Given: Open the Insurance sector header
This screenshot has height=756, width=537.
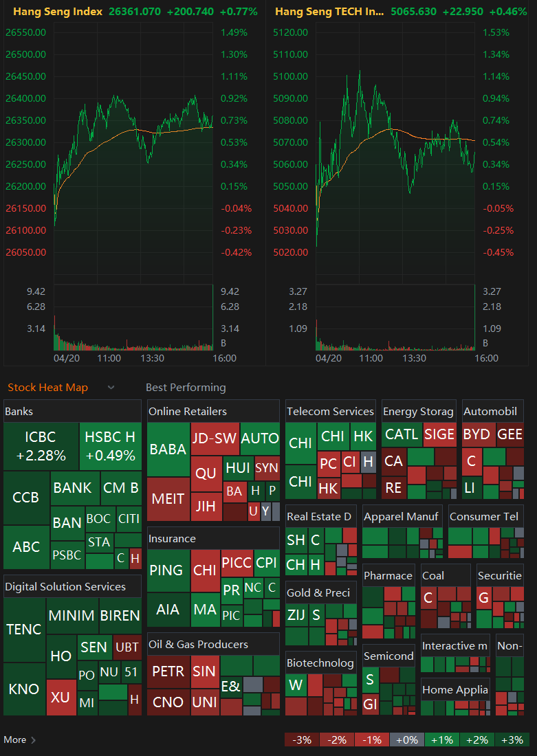Looking at the screenshot, I should (x=213, y=539).
